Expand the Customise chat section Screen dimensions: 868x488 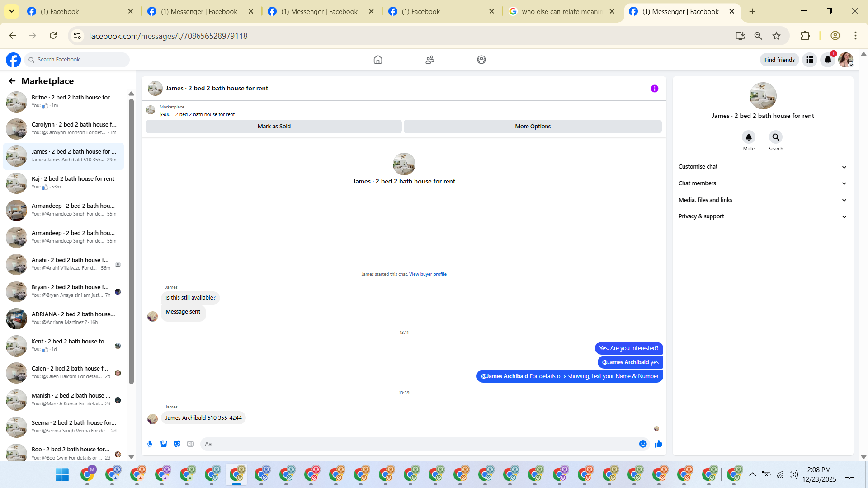(762, 167)
